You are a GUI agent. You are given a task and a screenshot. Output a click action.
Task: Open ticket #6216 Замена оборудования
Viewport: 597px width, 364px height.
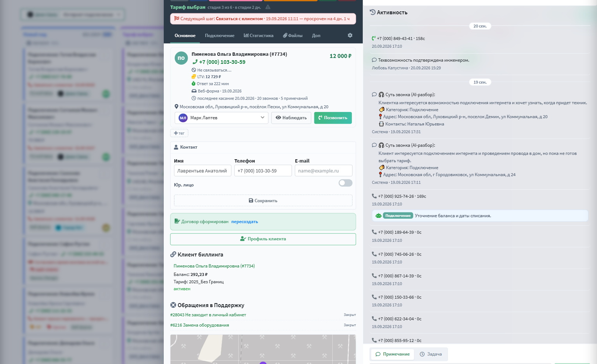tap(200, 325)
